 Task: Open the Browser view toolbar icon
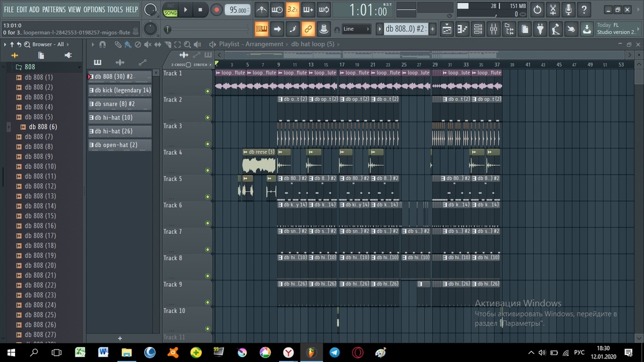point(509,29)
